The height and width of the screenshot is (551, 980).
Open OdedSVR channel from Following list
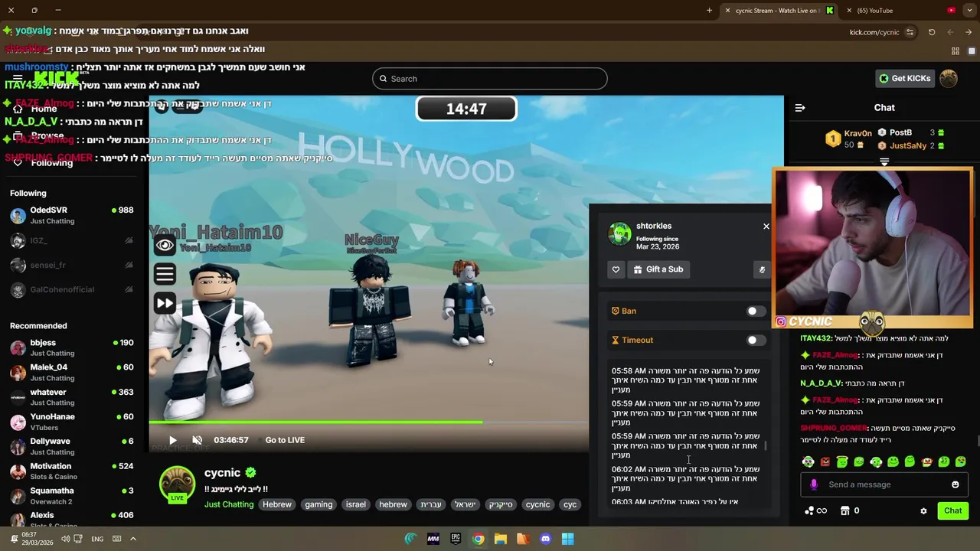click(73, 216)
